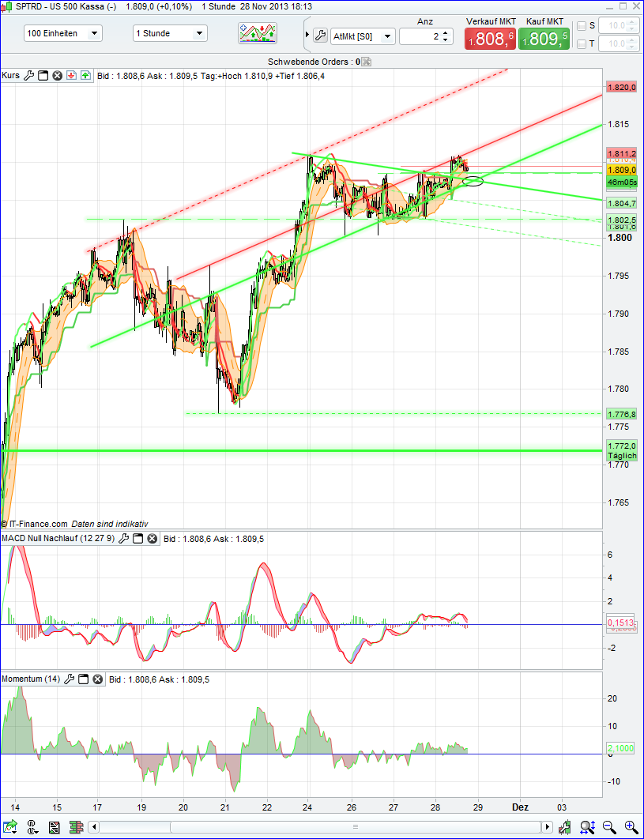Click the order-book depth icon at bottom left
This screenshot has height=839, width=644.
[x=76, y=826]
